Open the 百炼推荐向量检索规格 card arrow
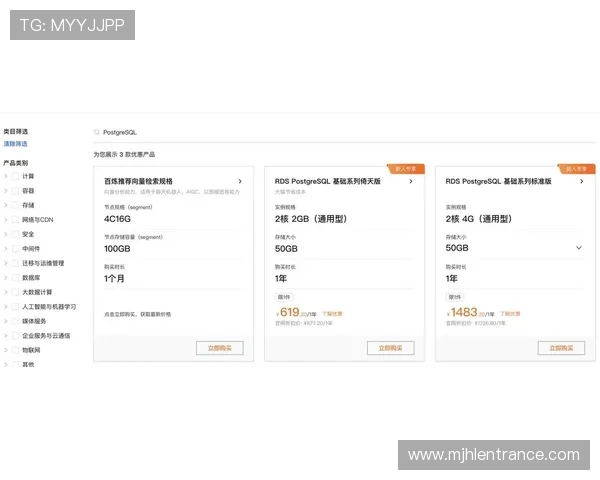This screenshot has height=480, width=600. pyautogui.click(x=240, y=181)
